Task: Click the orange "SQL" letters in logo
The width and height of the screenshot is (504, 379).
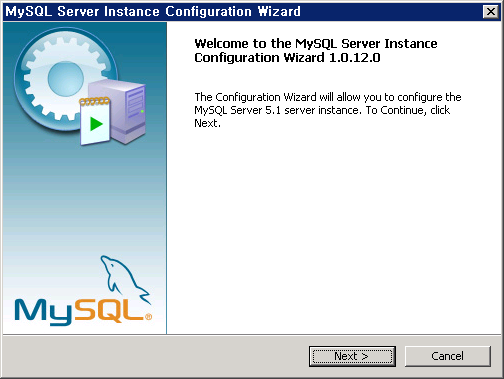Action: pos(109,310)
